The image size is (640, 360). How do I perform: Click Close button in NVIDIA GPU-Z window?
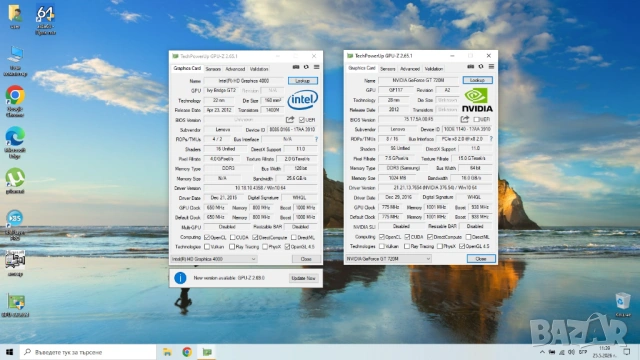click(x=481, y=259)
